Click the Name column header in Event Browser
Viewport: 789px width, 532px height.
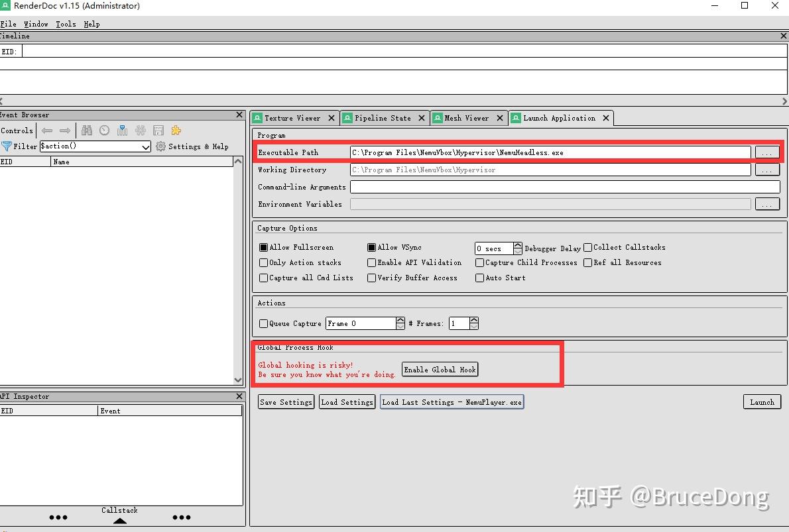tap(142, 162)
